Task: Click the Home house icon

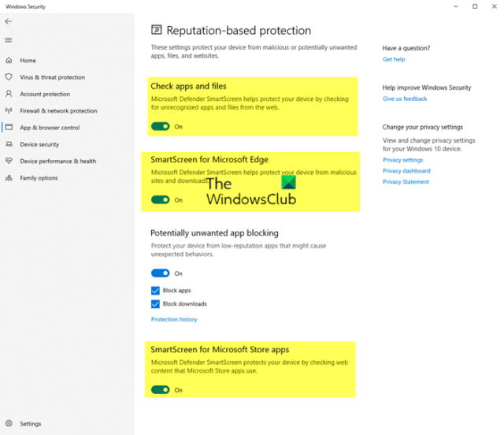Action: click(9, 61)
